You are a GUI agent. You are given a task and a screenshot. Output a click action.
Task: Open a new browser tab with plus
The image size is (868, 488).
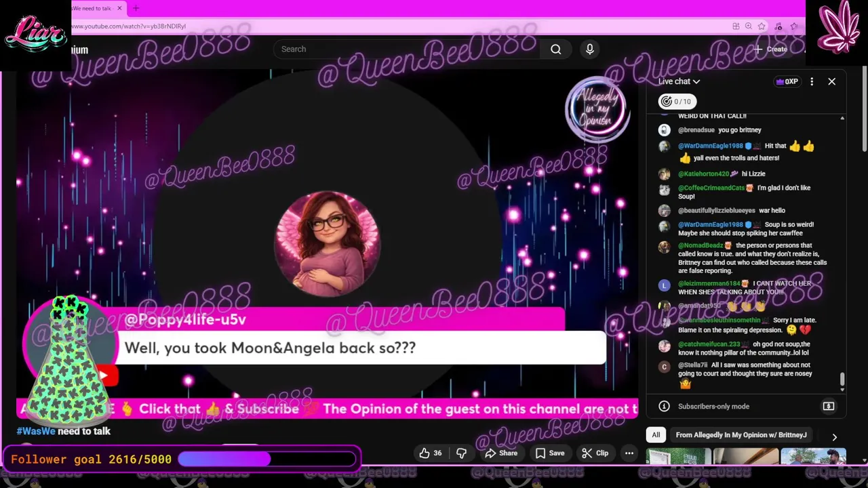(x=136, y=8)
